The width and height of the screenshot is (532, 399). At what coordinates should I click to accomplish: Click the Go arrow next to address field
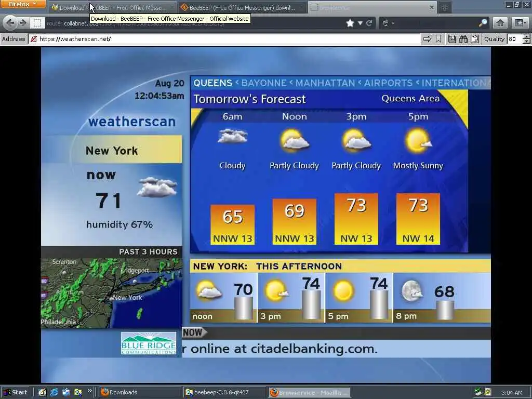pos(427,39)
